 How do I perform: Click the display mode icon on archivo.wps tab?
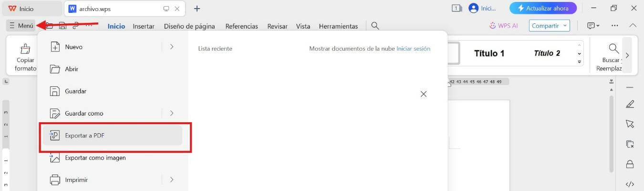[x=166, y=9]
